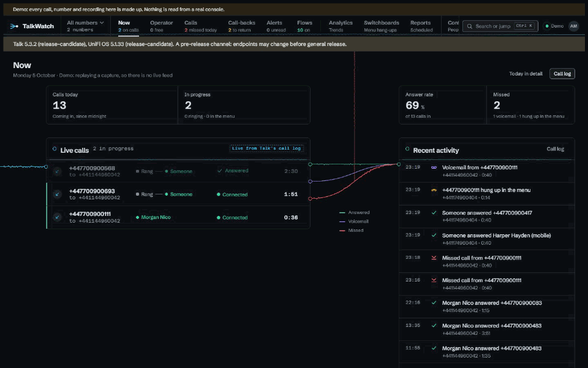Click the Answered line chart endpoint
The image size is (588, 368).
[x=310, y=164]
